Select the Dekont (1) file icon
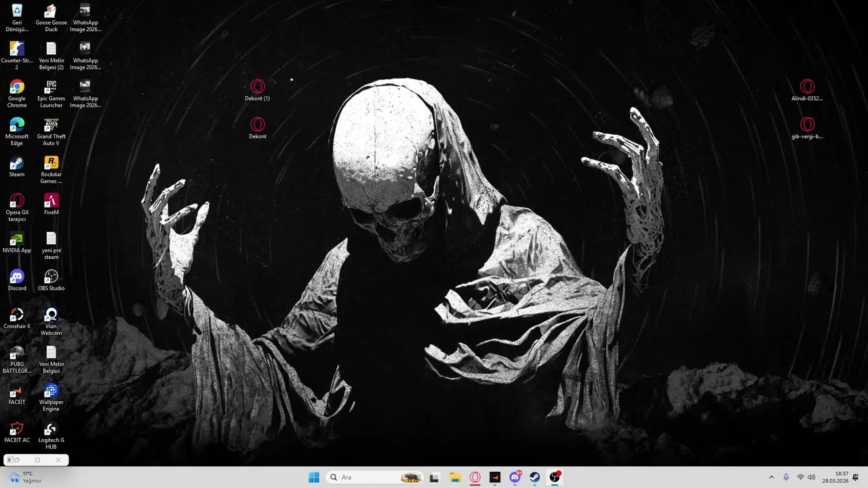This screenshot has width=868, height=488. click(258, 90)
